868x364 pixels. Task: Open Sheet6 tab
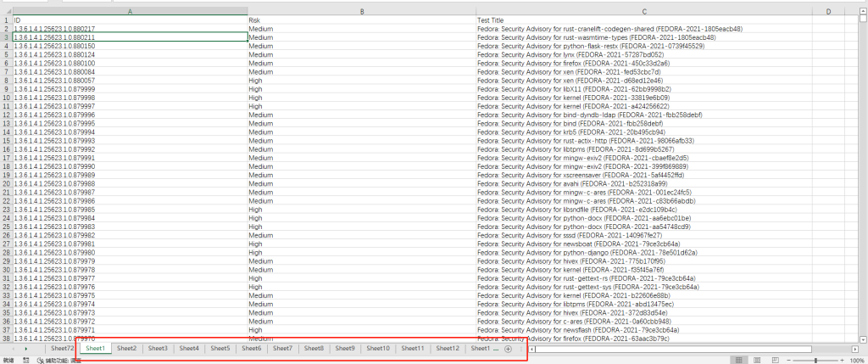pos(251,349)
